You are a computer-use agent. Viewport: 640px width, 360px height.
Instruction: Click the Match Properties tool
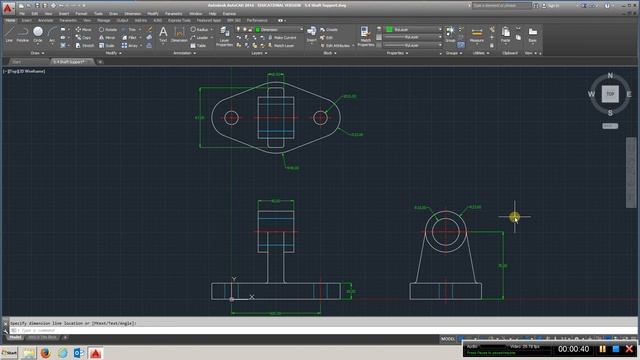[x=366, y=36]
